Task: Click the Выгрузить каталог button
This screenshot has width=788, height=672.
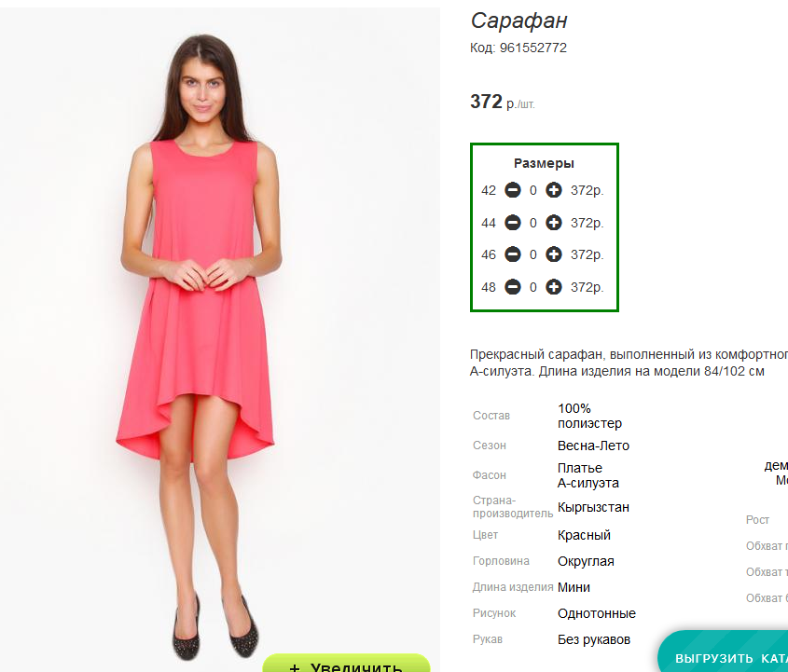Action: point(723,651)
